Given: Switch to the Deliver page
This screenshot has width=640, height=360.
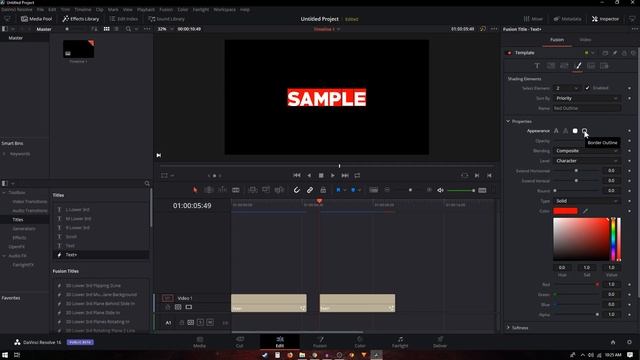Looking at the screenshot, I should (x=440, y=342).
